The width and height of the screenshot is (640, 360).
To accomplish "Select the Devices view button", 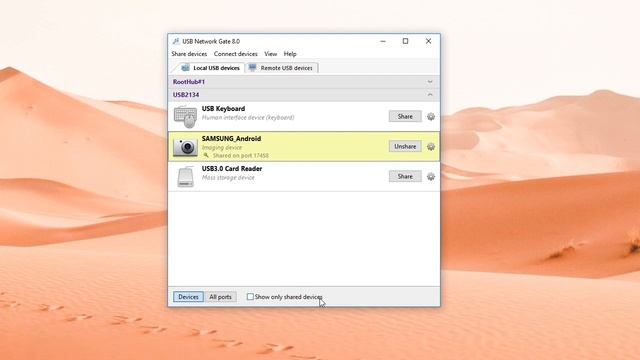I will pos(188,297).
